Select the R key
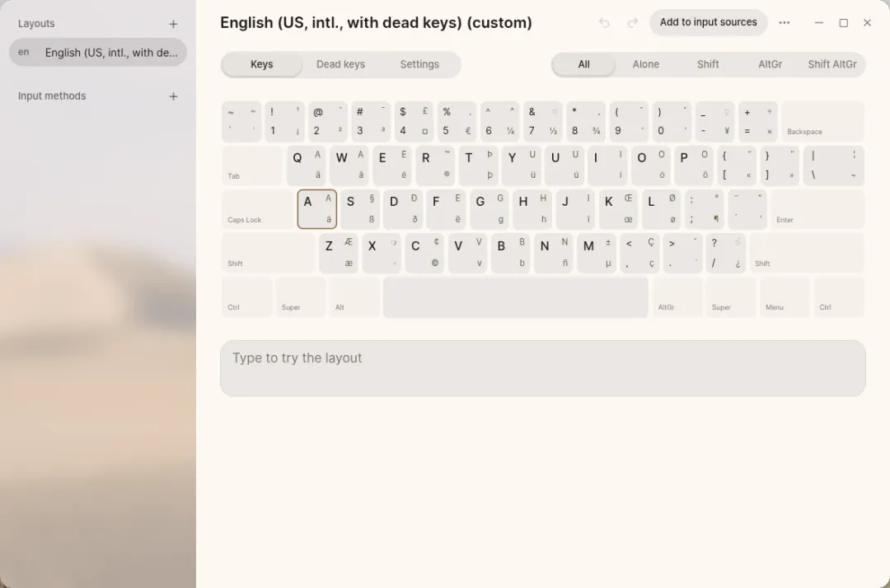The width and height of the screenshot is (890, 588). (435, 165)
